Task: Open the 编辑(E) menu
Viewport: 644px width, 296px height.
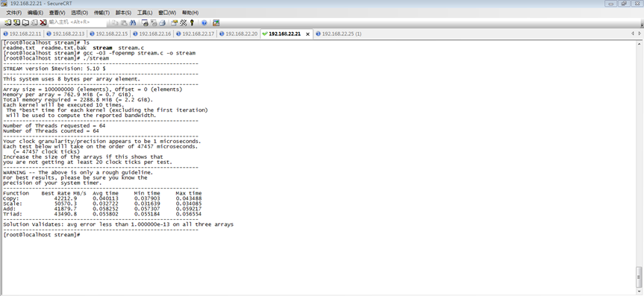Action: (x=35, y=13)
